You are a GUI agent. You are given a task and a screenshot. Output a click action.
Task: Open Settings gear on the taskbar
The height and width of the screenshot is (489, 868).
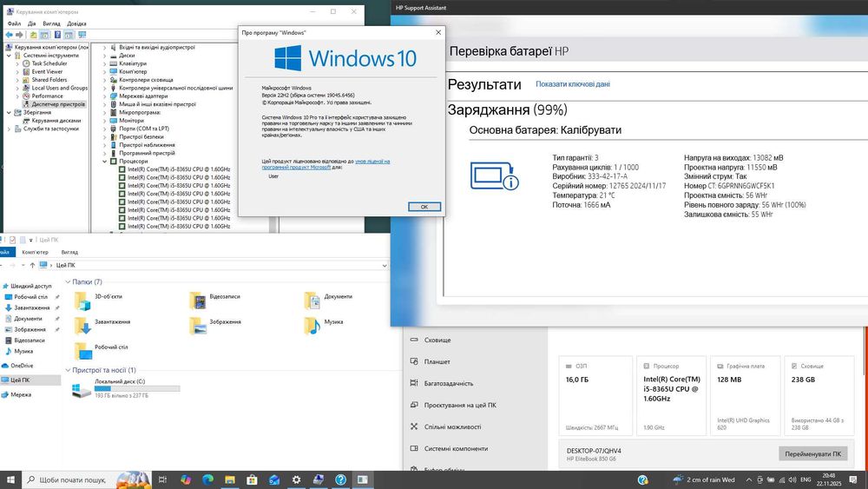[x=296, y=479]
